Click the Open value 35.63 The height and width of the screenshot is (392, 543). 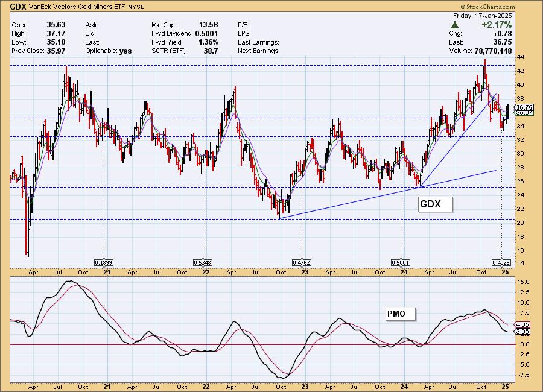pyautogui.click(x=56, y=25)
